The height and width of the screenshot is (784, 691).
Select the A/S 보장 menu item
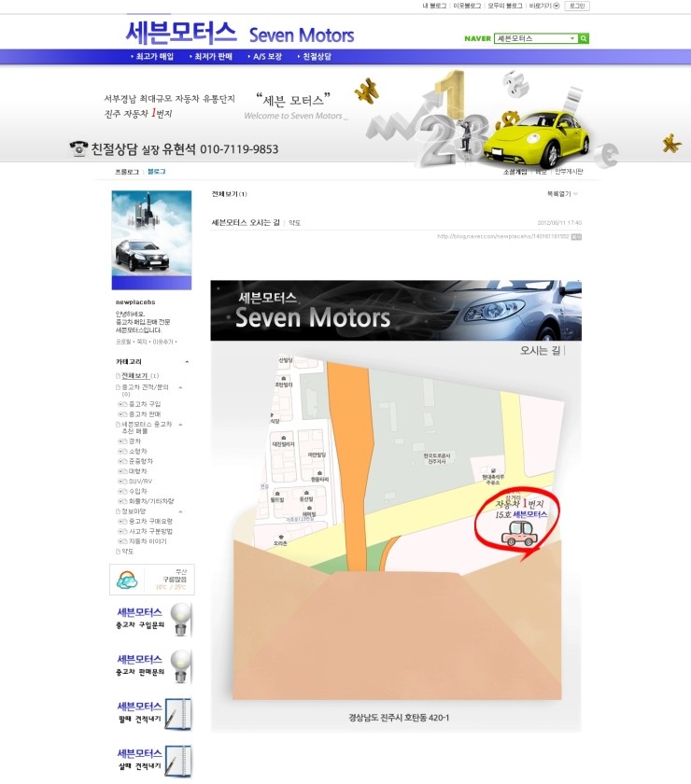(x=267, y=57)
